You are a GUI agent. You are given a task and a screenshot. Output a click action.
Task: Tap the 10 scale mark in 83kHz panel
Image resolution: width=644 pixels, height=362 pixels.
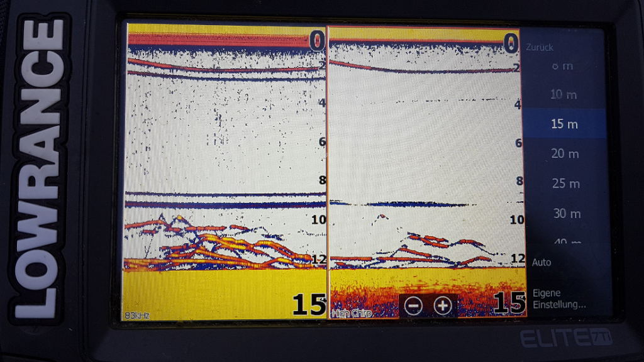(x=319, y=220)
